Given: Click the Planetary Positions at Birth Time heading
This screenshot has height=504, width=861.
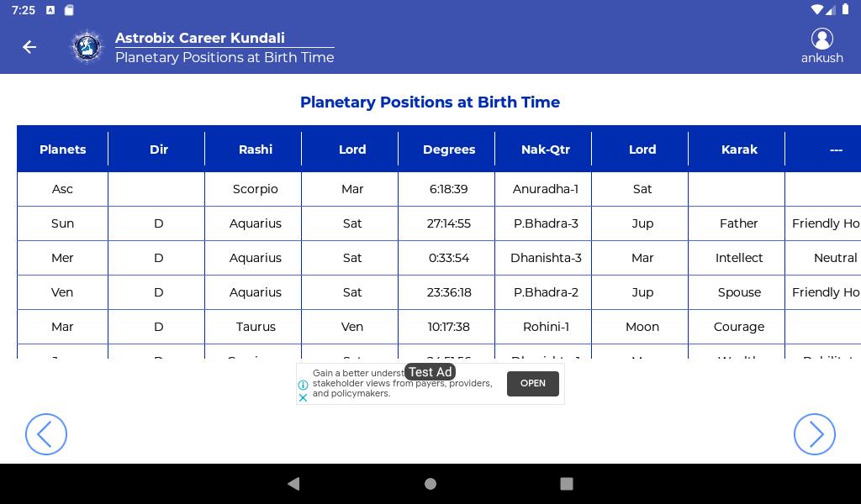Looking at the screenshot, I should 430,102.
